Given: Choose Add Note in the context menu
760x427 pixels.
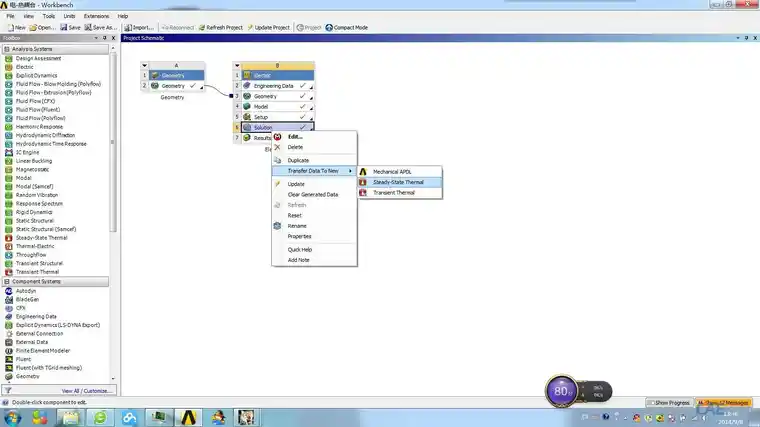Looking at the screenshot, I should [314, 260].
